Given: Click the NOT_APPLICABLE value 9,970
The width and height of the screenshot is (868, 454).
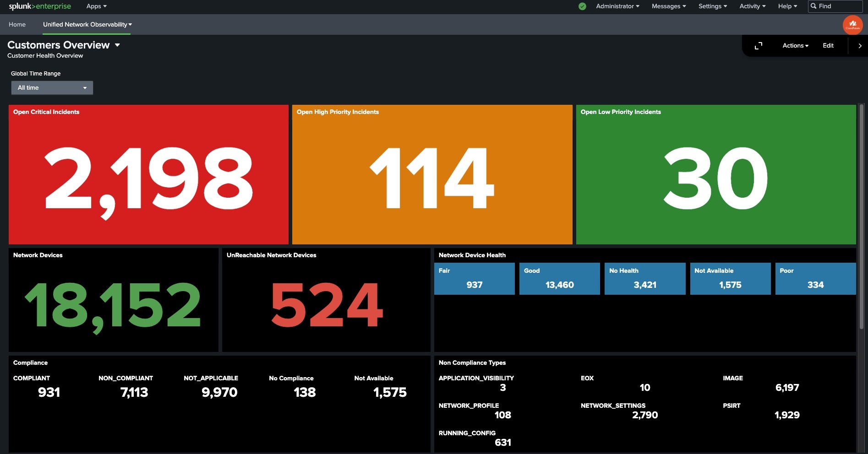Looking at the screenshot, I should coord(219,393).
